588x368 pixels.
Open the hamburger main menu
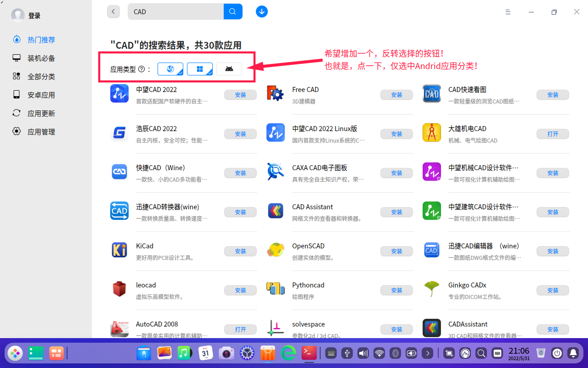click(x=508, y=12)
